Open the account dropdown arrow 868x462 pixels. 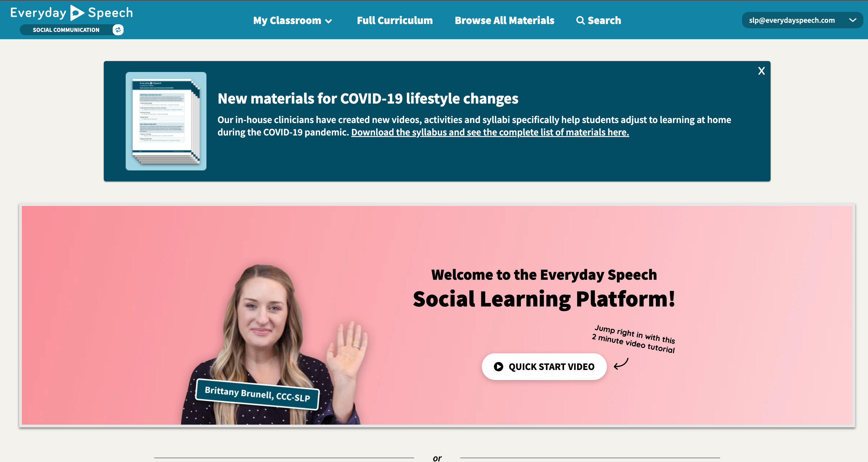click(853, 20)
